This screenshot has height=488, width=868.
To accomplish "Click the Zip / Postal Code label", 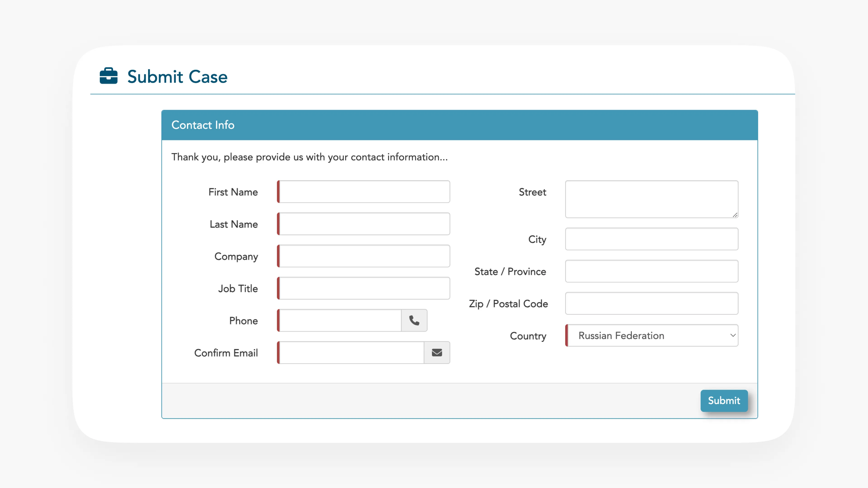I will click(x=508, y=304).
